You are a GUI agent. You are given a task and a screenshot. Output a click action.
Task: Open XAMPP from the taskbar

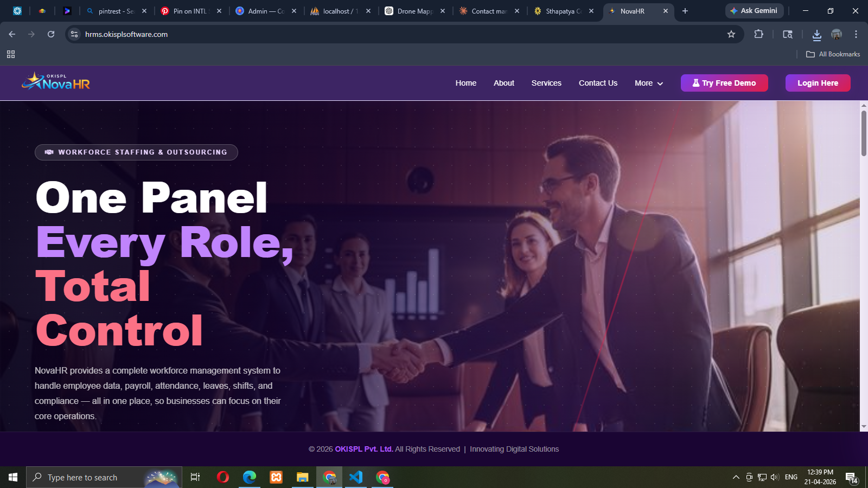click(x=276, y=477)
